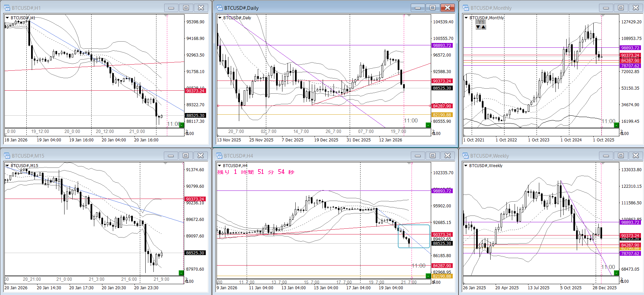Click the Y1 label button in Monthly chart
Image resolution: width=644 pixels, height=295 pixels.
481,22
